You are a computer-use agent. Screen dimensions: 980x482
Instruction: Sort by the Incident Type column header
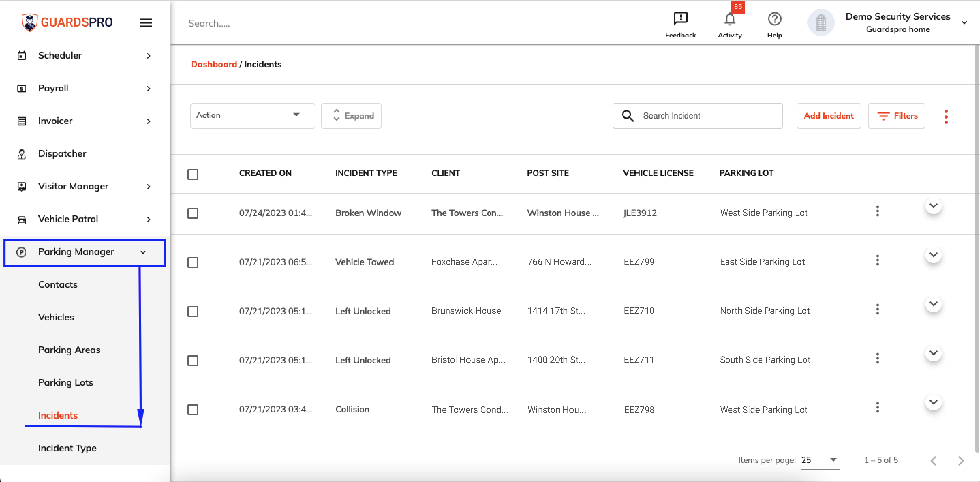click(x=366, y=173)
